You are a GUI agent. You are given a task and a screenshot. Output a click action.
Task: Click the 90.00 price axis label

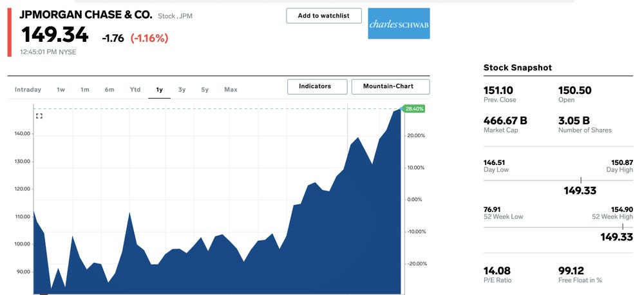point(22,272)
